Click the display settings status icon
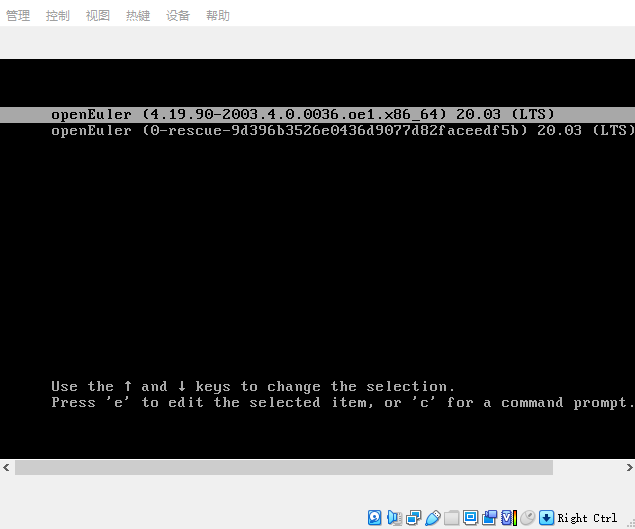 click(x=470, y=517)
